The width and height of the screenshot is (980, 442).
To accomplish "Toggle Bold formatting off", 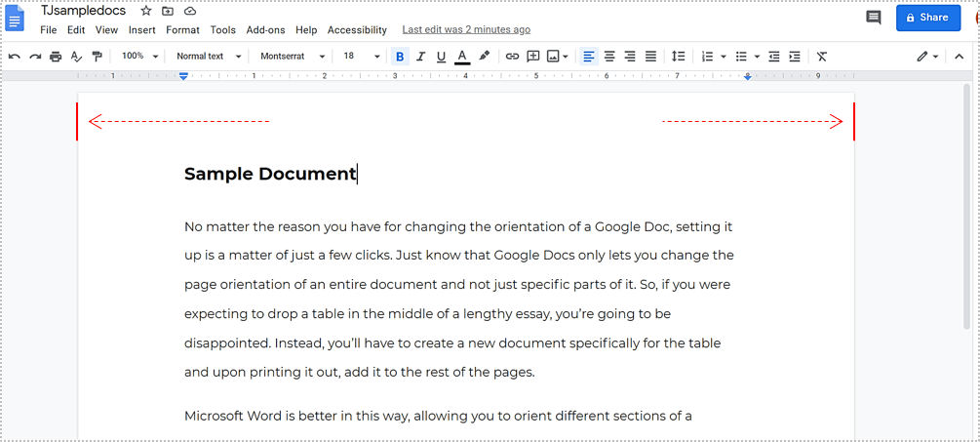I will click(x=400, y=57).
